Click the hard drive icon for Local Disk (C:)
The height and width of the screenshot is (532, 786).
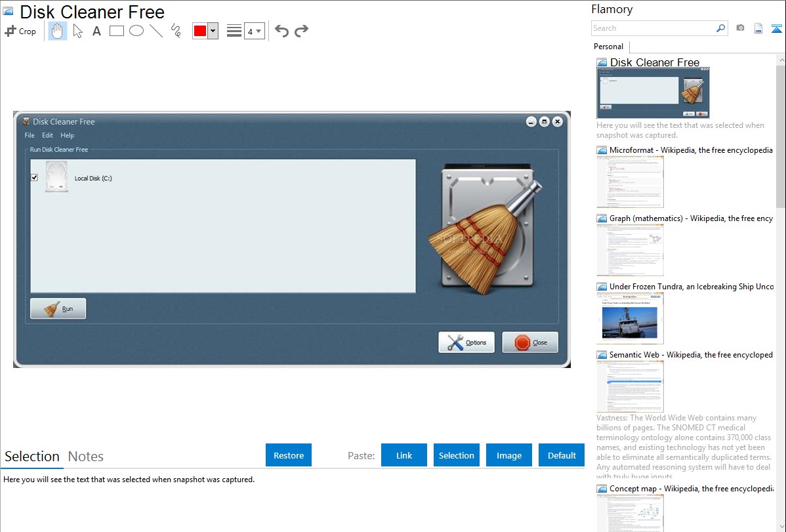[x=56, y=176]
